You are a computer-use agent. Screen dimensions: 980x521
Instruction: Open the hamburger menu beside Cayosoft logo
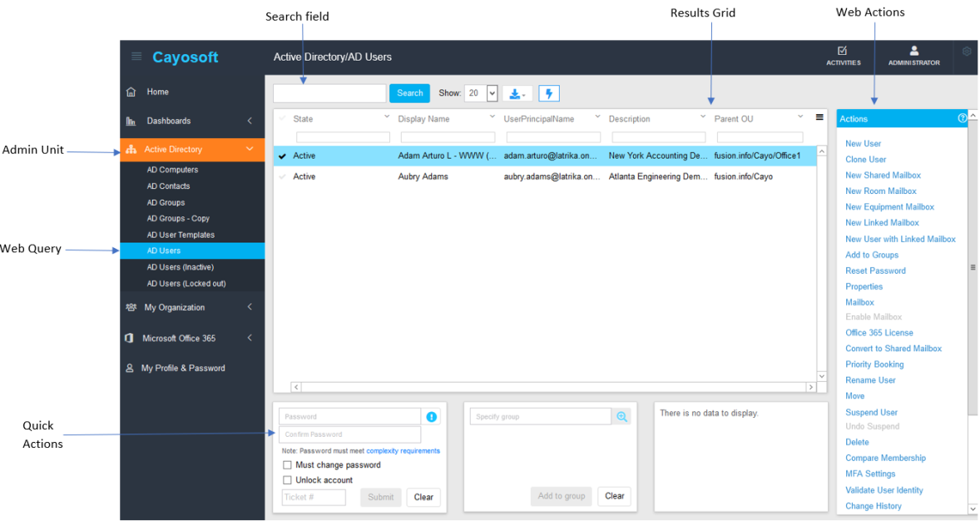point(136,57)
